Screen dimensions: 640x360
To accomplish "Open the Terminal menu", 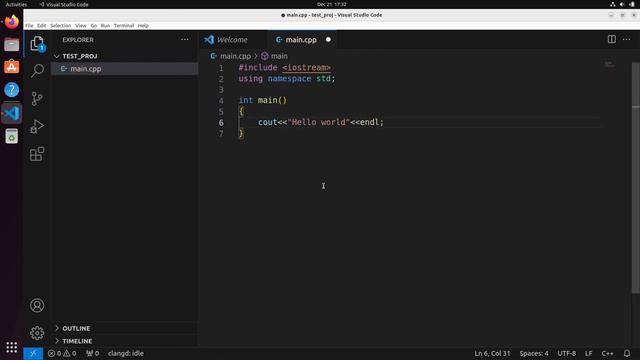I will pyautogui.click(x=124, y=25).
